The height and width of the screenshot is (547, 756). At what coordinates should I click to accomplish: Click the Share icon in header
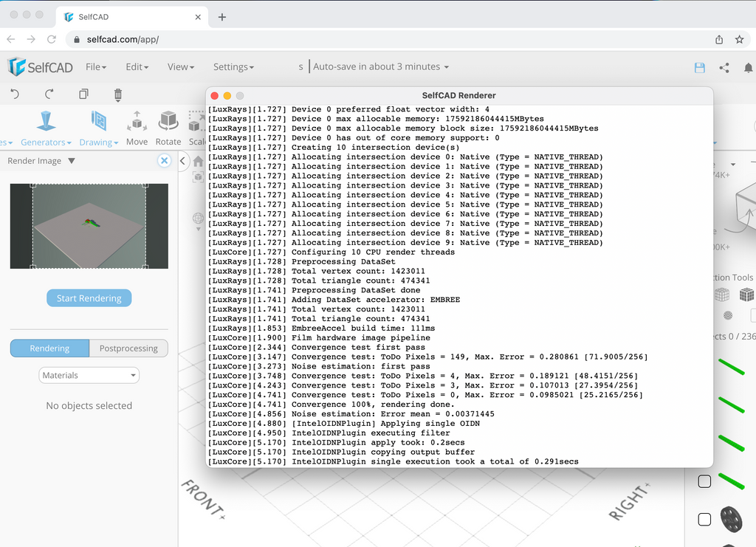(724, 67)
